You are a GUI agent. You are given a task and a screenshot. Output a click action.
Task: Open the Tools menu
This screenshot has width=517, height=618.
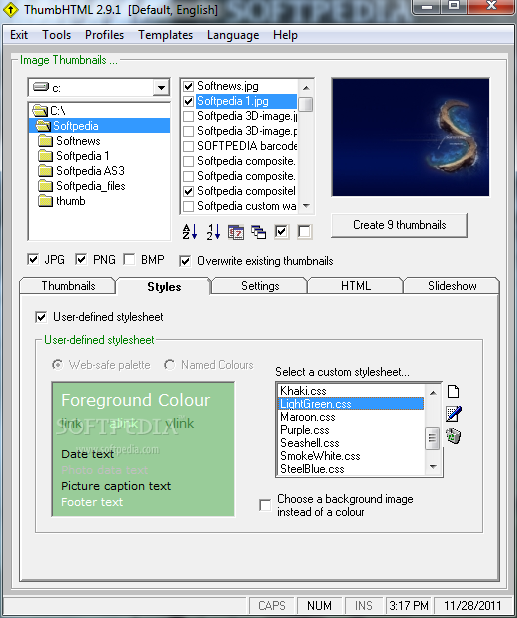tap(57, 35)
